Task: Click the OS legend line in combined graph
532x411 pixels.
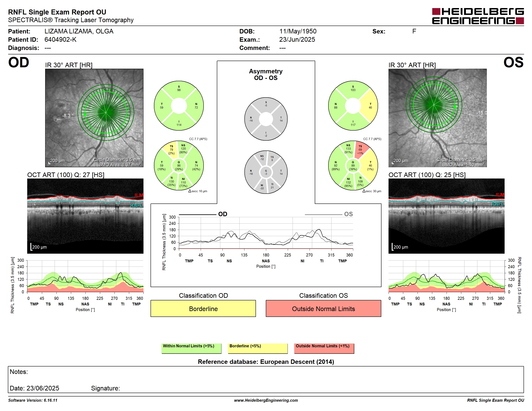Action: pyautogui.click(x=323, y=215)
